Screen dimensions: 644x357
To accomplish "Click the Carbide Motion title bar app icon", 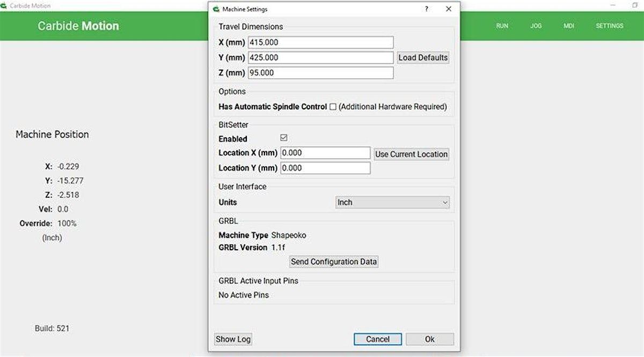I will pyautogui.click(x=4, y=5).
